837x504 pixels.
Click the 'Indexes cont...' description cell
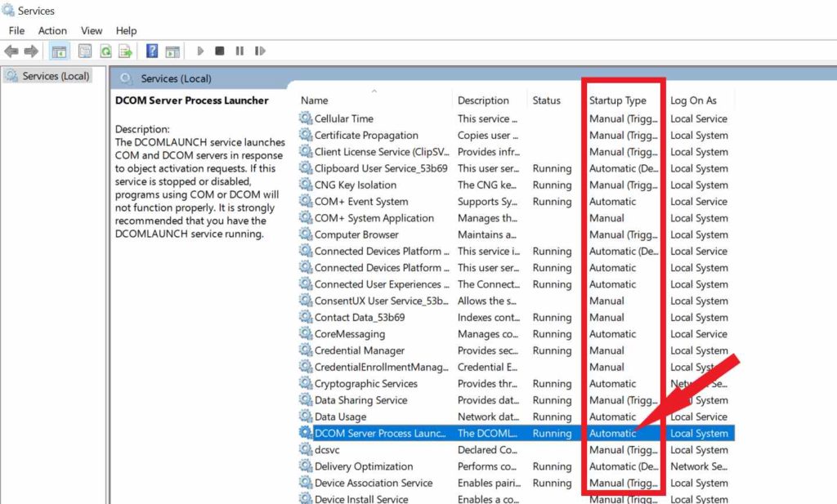click(x=489, y=317)
